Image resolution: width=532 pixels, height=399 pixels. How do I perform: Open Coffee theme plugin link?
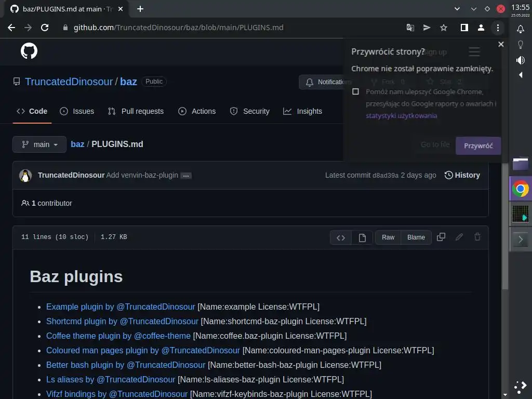118,336
